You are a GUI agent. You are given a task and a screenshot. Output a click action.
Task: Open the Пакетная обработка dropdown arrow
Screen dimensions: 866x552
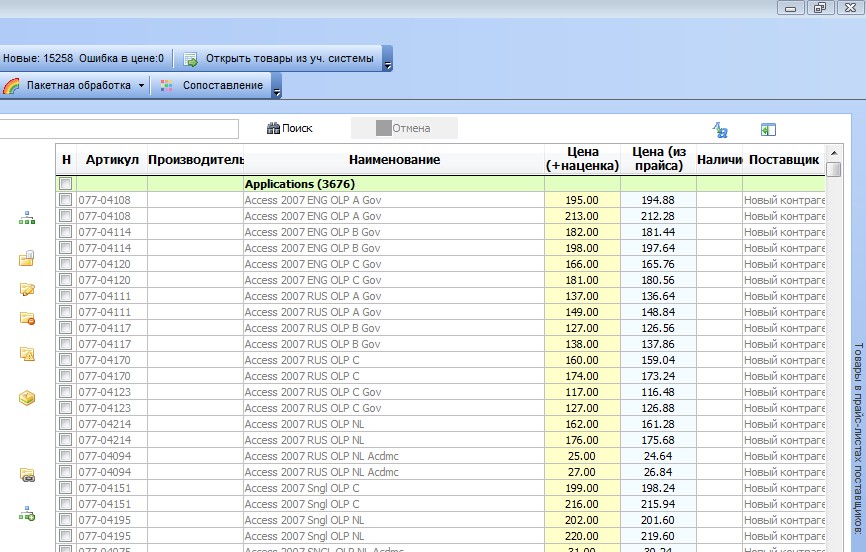141,86
